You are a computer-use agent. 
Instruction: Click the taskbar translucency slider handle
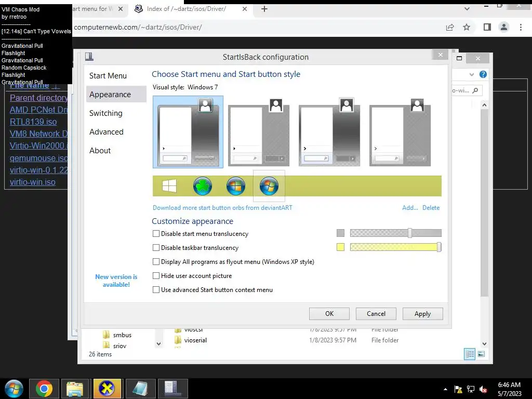pyautogui.click(x=439, y=247)
